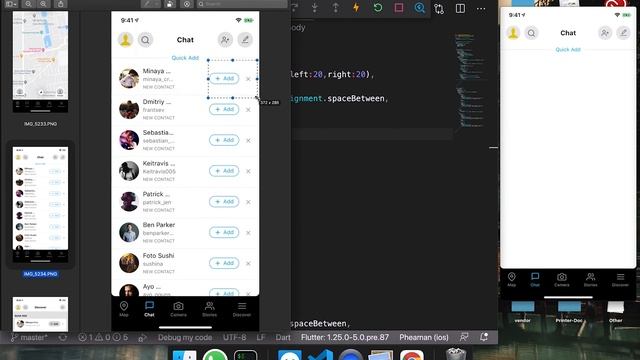Click the Add button beside Minaya
Viewport: 640px width, 360px height.
pyautogui.click(x=224, y=78)
